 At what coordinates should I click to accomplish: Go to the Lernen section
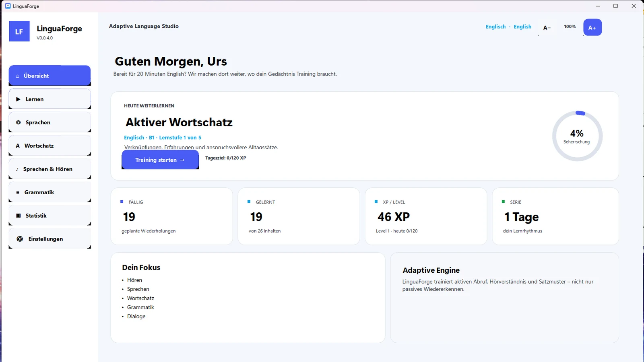(x=50, y=99)
